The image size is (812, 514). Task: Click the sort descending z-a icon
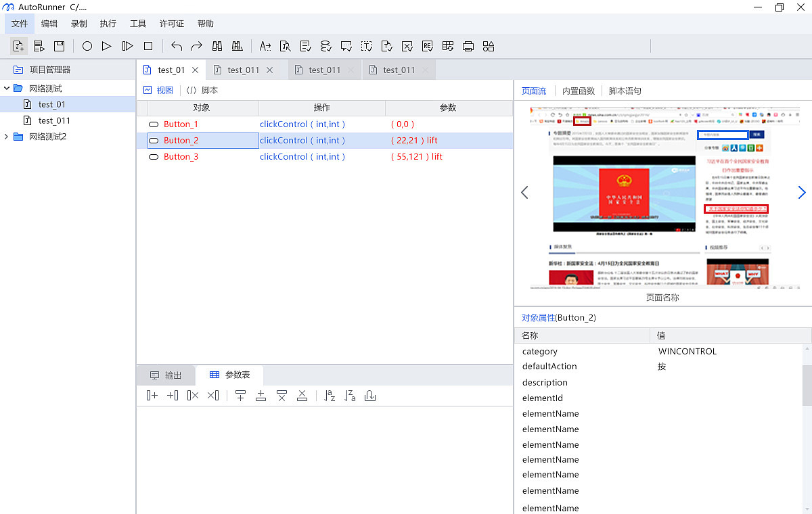350,396
